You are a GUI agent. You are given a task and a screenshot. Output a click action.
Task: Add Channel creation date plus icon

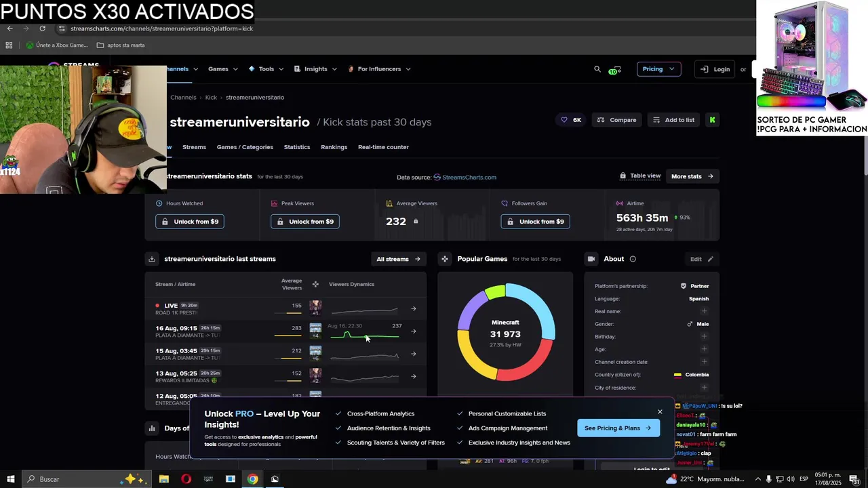tap(704, 362)
